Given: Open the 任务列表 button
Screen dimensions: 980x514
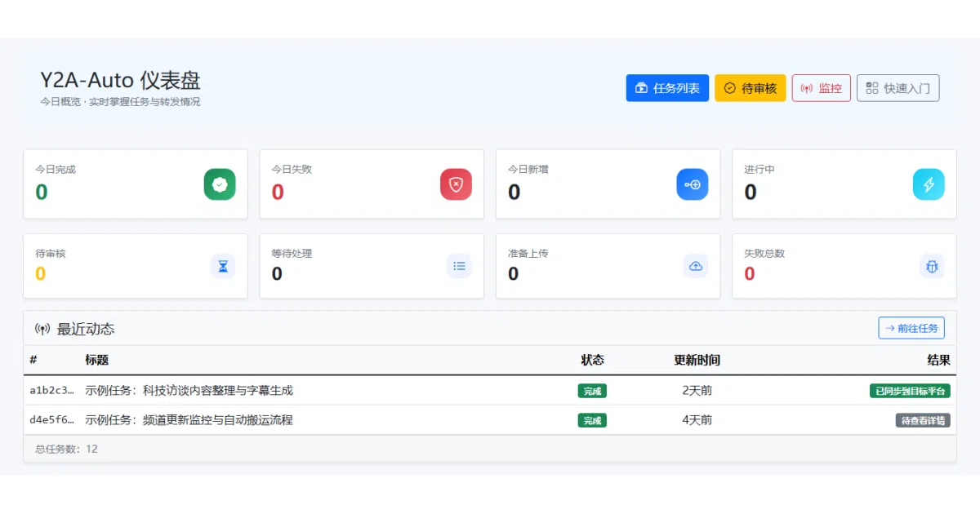Looking at the screenshot, I should 667,88.
